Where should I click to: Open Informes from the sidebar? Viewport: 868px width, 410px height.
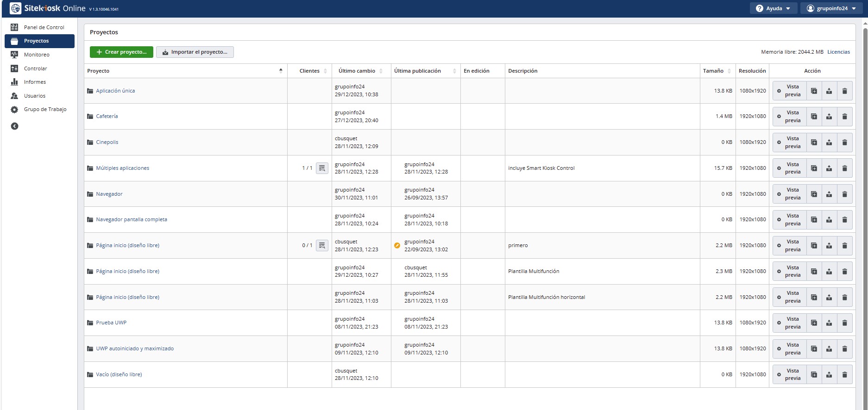[x=35, y=82]
